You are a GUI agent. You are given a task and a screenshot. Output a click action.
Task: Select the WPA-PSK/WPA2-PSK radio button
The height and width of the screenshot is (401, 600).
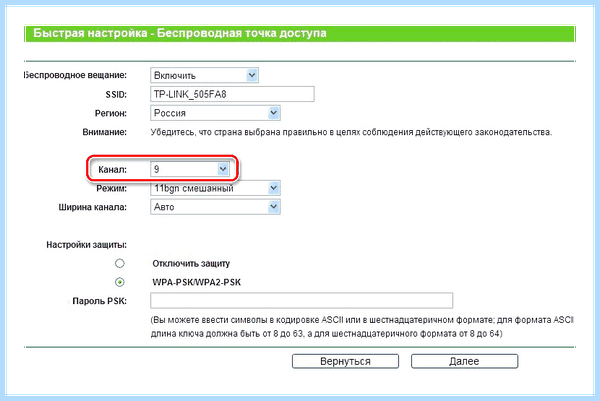click(x=120, y=282)
